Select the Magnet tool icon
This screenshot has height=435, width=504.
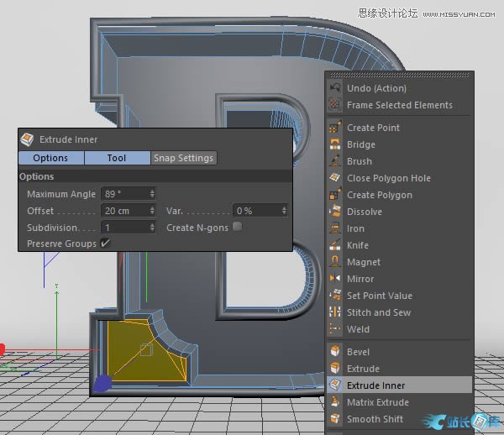pos(335,262)
